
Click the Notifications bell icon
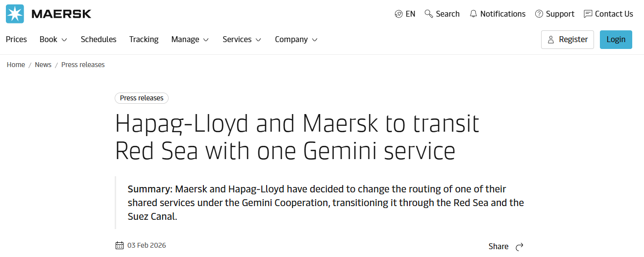tap(473, 14)
